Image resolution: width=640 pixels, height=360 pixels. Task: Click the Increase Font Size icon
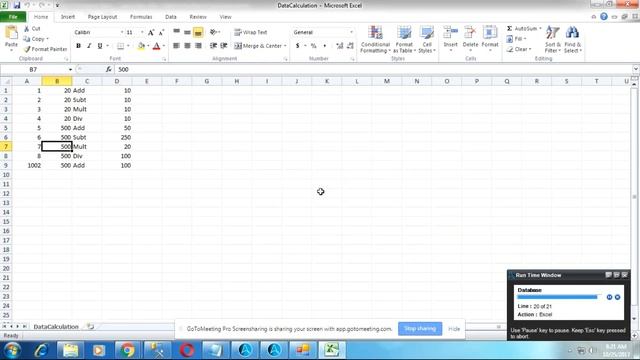coord(151,32)
